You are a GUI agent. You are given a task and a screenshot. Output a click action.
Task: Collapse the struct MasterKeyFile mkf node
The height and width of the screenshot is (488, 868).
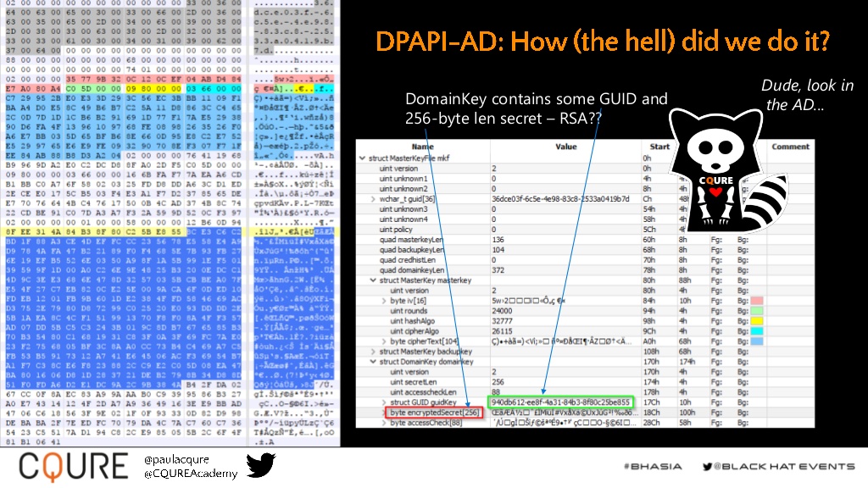pos(363,158)
